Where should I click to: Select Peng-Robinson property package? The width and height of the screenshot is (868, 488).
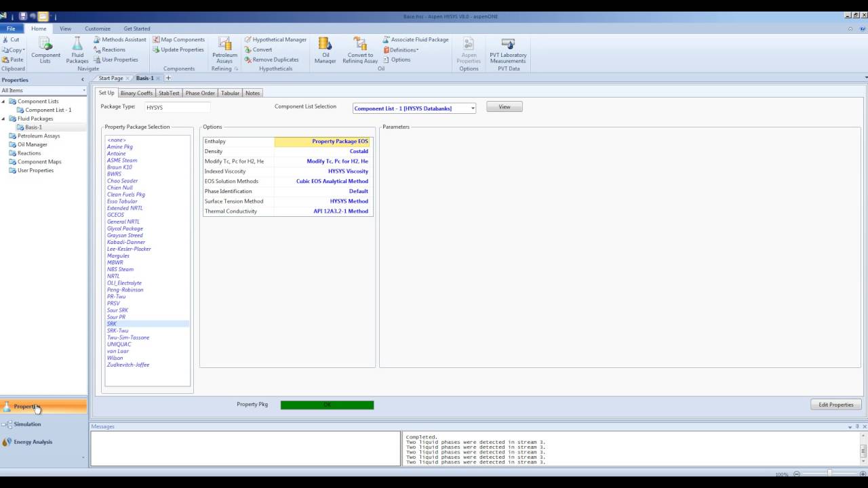[x=125, y=290]
